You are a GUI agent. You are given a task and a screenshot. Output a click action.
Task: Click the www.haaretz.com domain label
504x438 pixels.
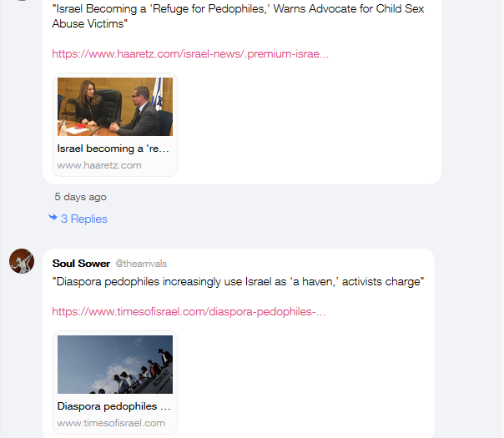(x=99, y=165)
